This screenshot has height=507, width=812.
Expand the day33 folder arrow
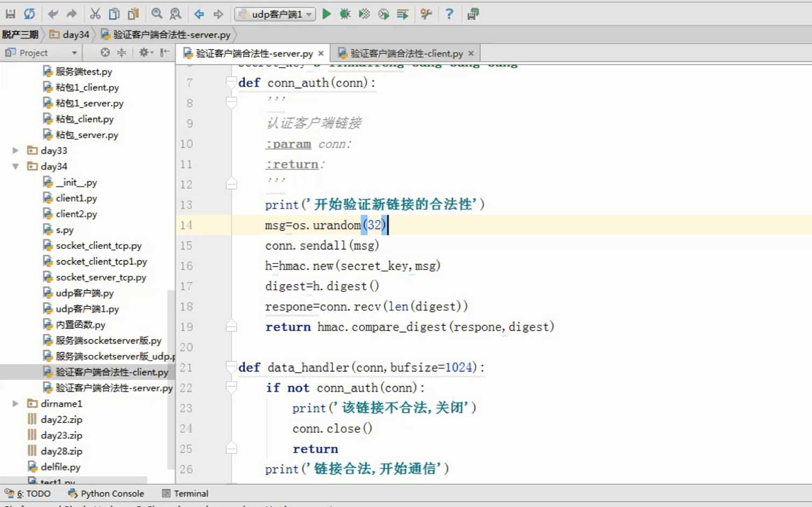click(16, 151)
